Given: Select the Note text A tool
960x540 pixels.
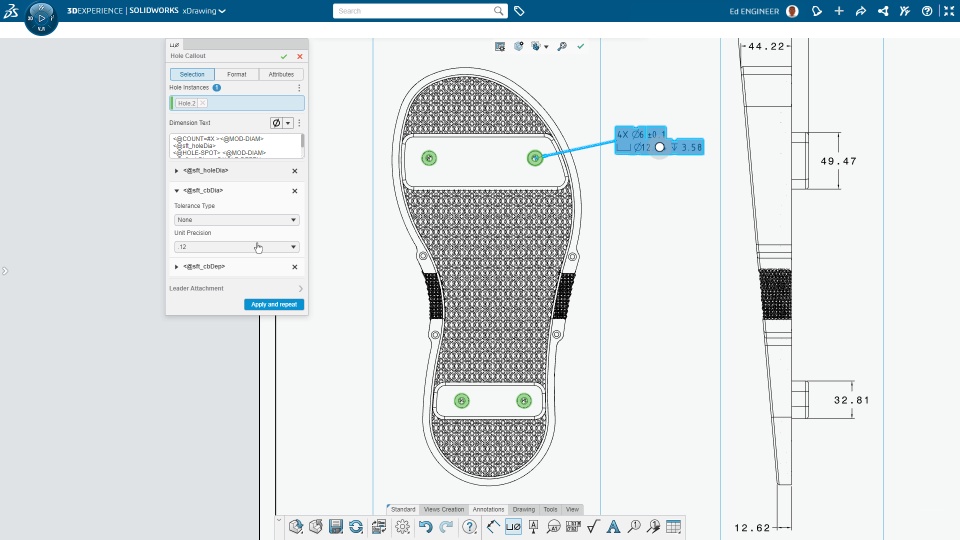Looking at the screenshot, I should click(x=613, y=527).
